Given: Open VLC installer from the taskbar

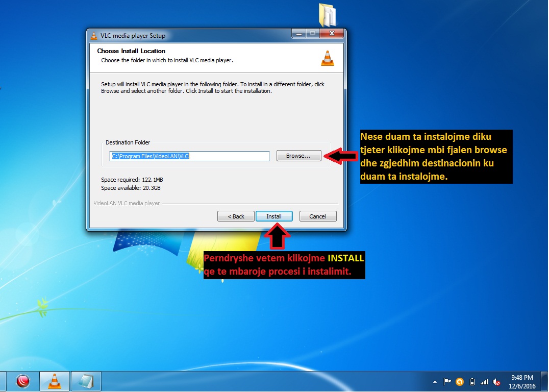Looking at the screenshot, I should tap(55, 381).
